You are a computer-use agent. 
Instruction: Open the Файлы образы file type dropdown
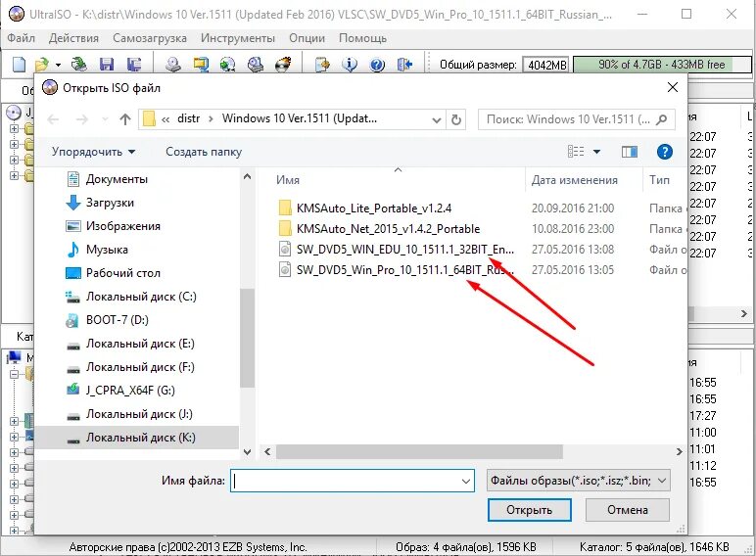(x=578, y=481)
